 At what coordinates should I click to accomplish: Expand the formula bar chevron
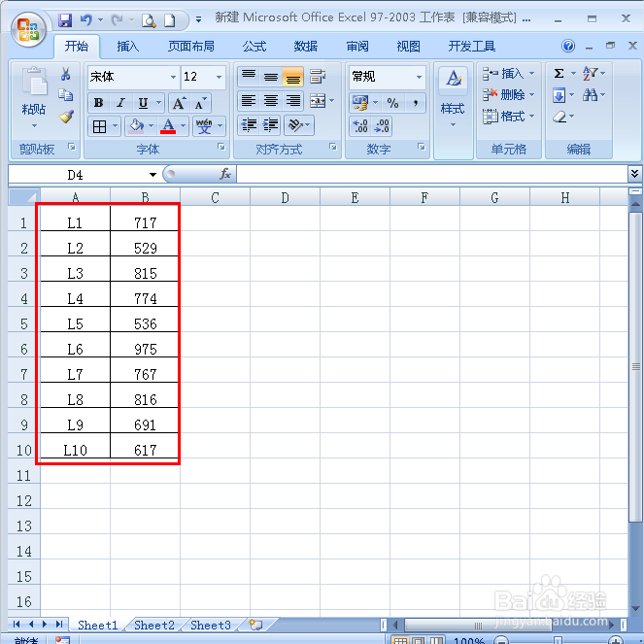coord(634,174)
